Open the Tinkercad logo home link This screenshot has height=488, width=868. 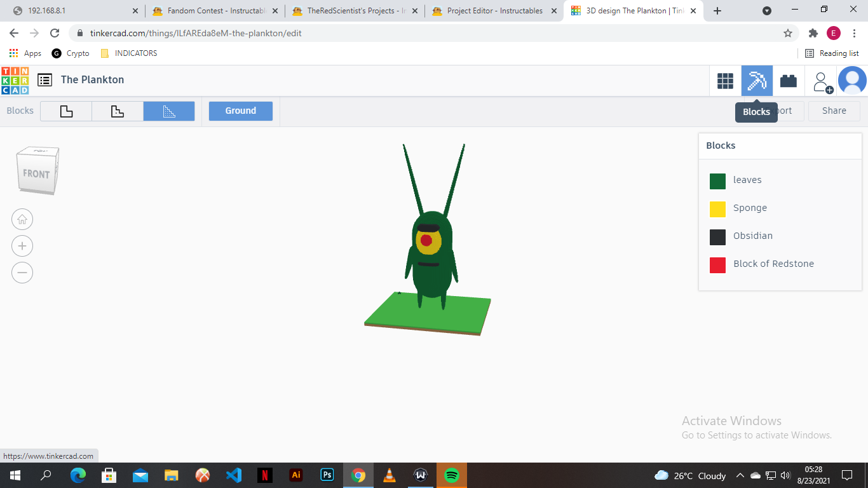[x=15, y=80]
